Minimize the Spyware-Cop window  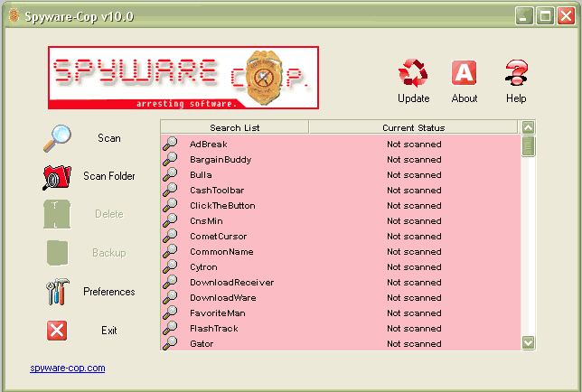point(524,16)
